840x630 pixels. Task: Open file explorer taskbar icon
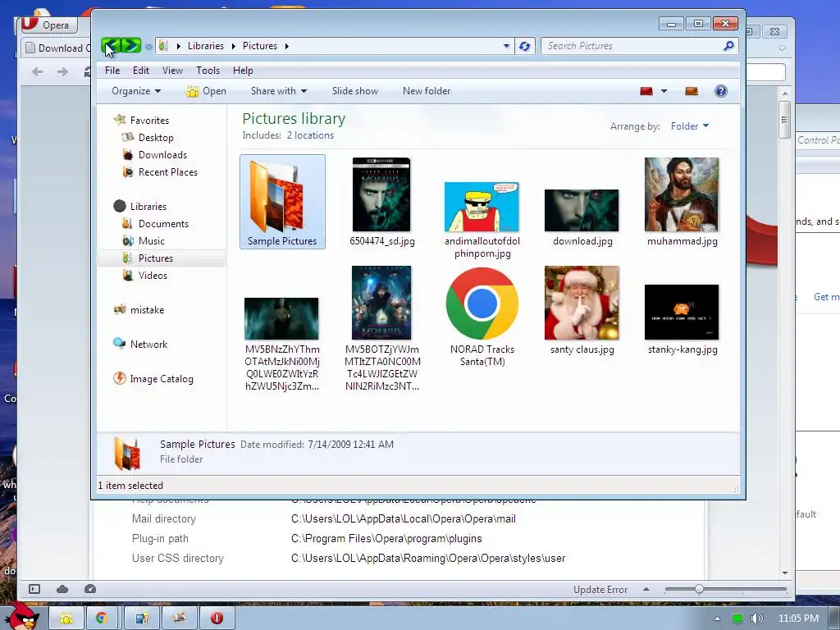(66, 618)
